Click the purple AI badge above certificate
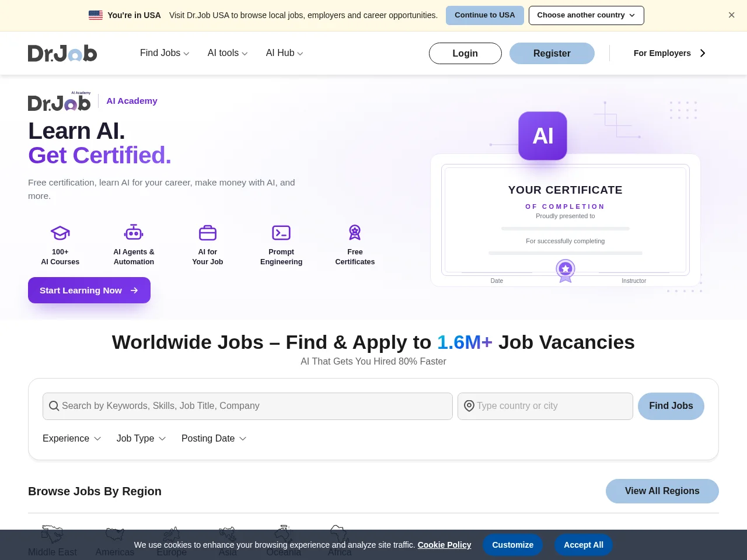 543,136
